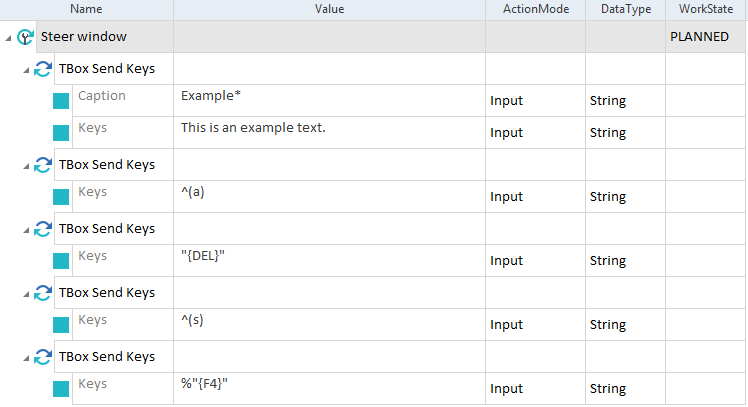The height and width of the screenshot is (407, 748).
Task: Click the teal icon beside Caption attribute
Action: tap(61, 101)
